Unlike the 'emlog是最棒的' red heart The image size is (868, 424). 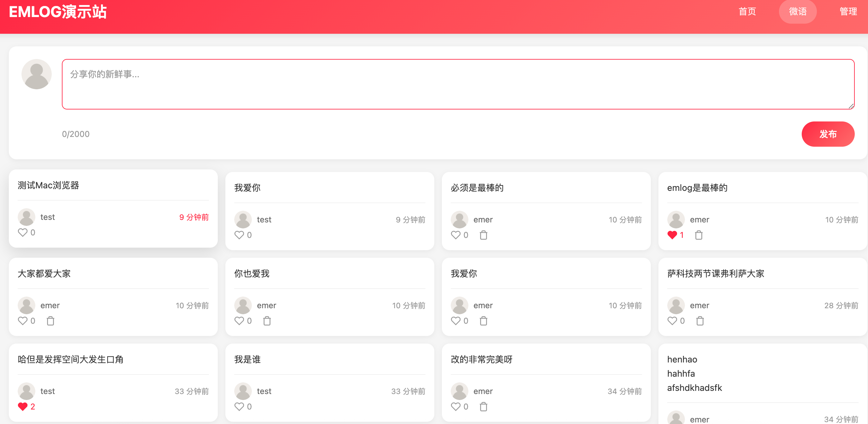pos(672,235)
